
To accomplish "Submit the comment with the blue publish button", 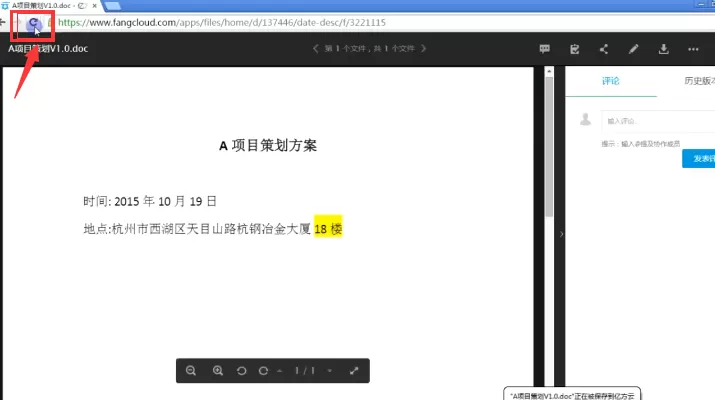I will click(x=699, y=159).
